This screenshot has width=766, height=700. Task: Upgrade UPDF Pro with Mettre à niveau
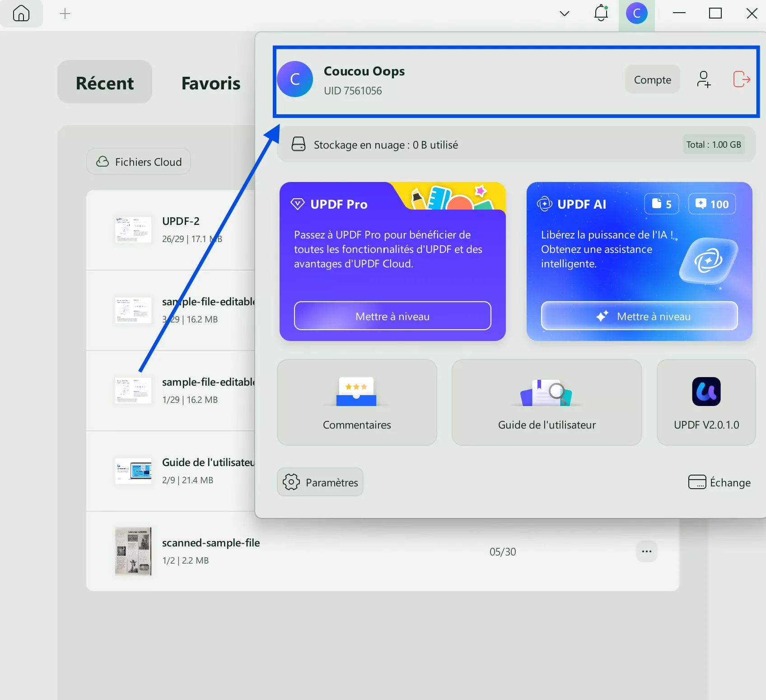(x=392, y=316)
